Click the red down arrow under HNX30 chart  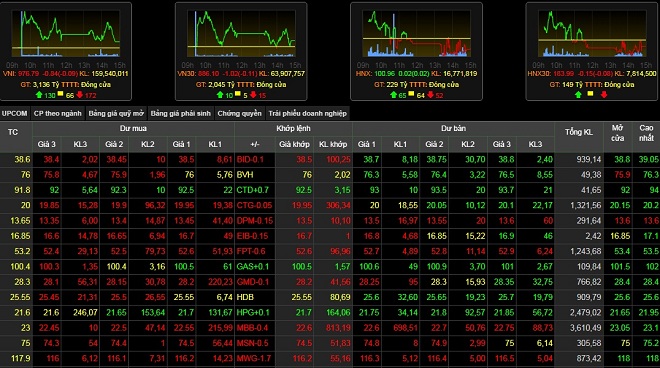pos(604,95)
